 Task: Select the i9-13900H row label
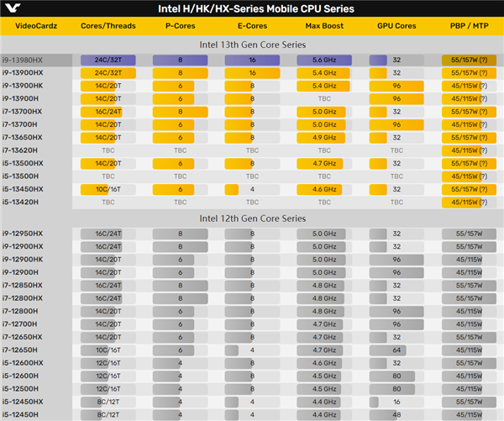(x=20, y=98)
